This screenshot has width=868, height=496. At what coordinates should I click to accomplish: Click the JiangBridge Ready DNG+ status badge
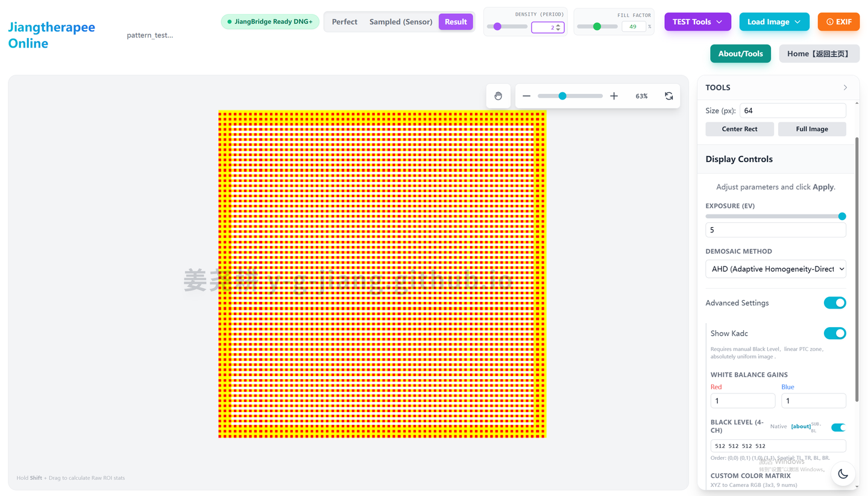pos(269,21)
